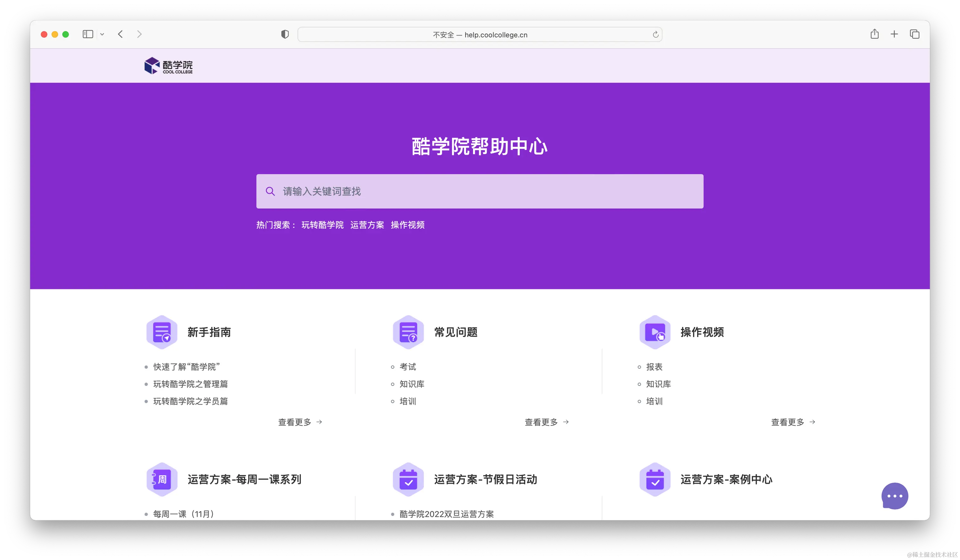
Task: Click the browser back arrow
Action: 120,34
